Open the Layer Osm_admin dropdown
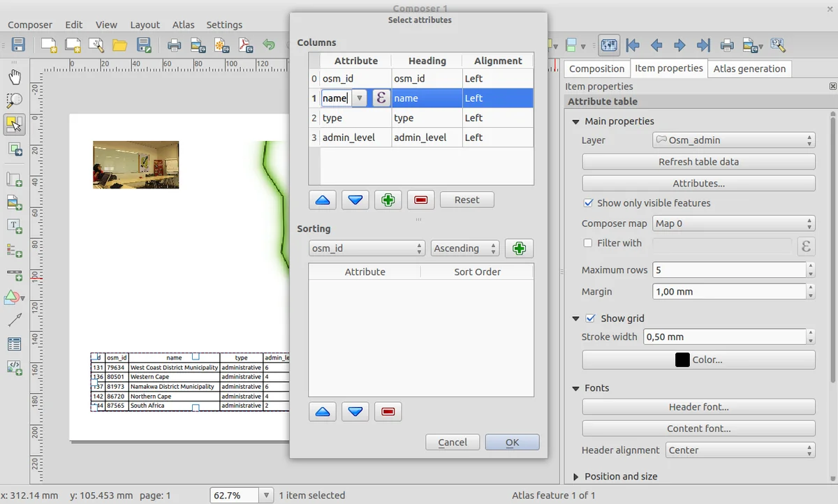This screenshot has width=838, height=504. [x=733, y=140]
